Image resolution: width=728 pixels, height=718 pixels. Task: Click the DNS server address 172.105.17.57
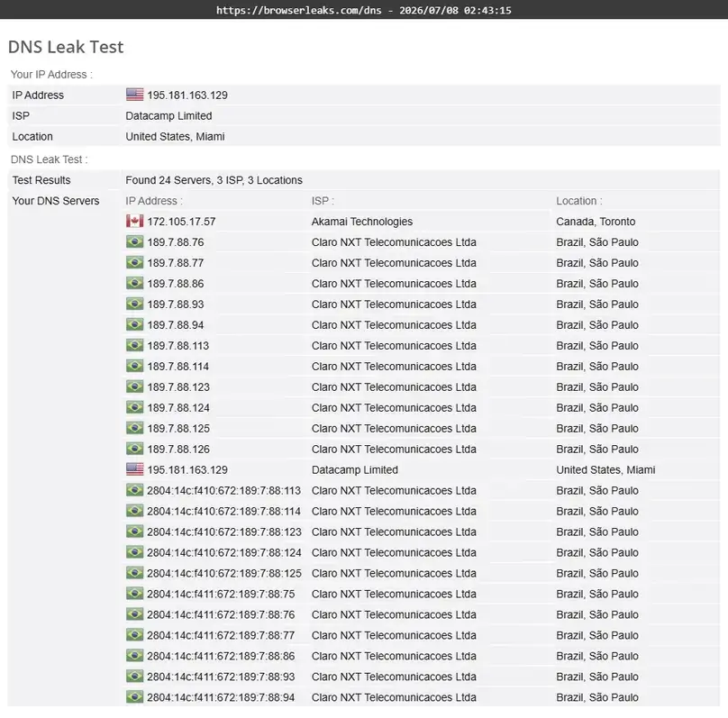tap(181, 222)
